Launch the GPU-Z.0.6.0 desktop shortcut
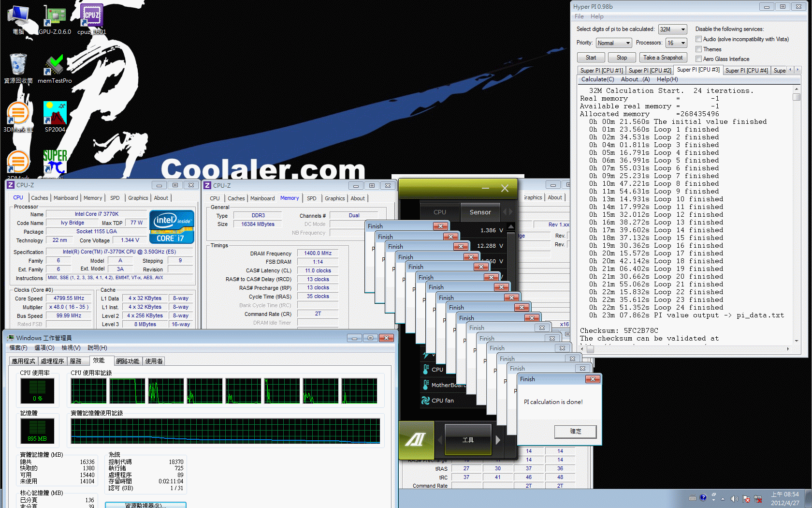Image resolution: width=812 pixels, height=508 pixels. [x=55, y=19]
